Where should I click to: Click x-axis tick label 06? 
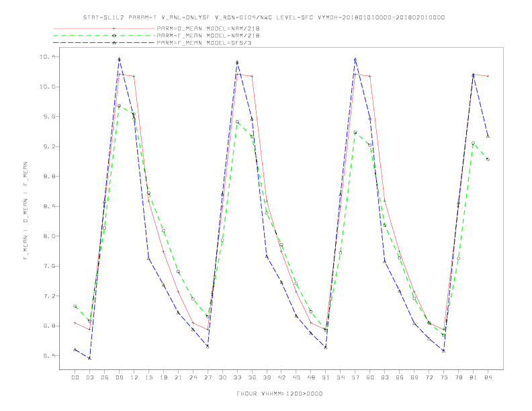coord(105,377)
